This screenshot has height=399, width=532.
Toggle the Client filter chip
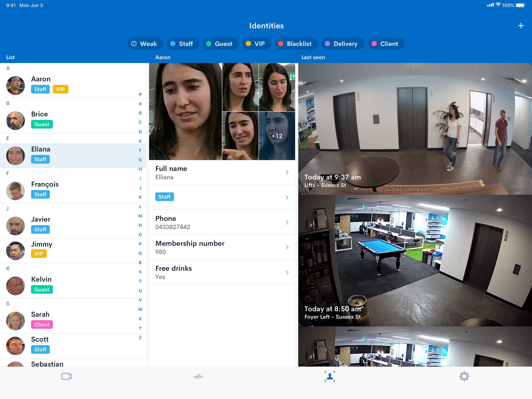point(386,44)
